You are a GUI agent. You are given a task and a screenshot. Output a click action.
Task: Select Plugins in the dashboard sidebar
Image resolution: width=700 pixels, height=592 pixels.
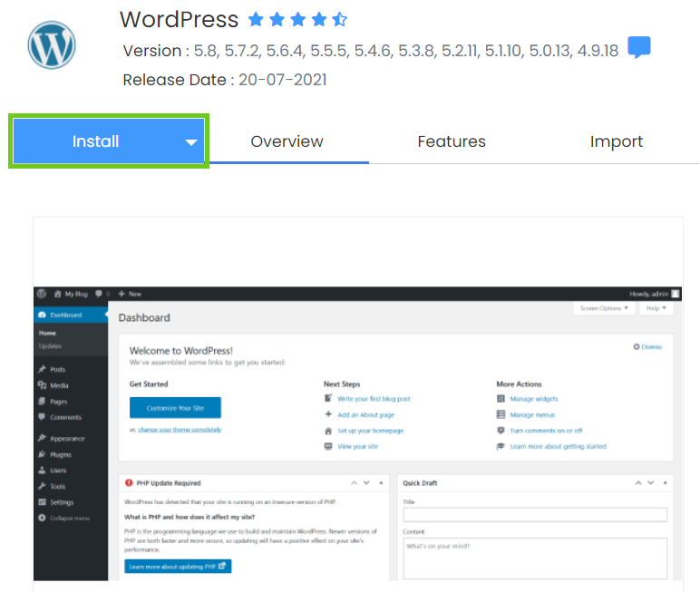click(x=60, y=454)
